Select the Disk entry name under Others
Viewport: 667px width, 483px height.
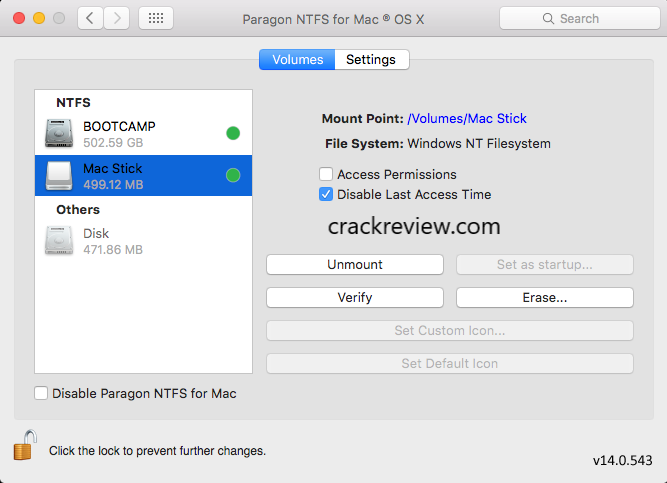[96, 234]
